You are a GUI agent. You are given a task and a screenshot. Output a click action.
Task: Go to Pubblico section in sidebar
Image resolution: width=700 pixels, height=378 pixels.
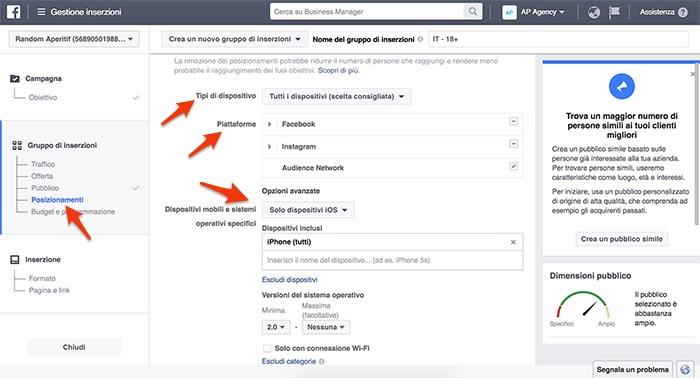pos(45,188)
